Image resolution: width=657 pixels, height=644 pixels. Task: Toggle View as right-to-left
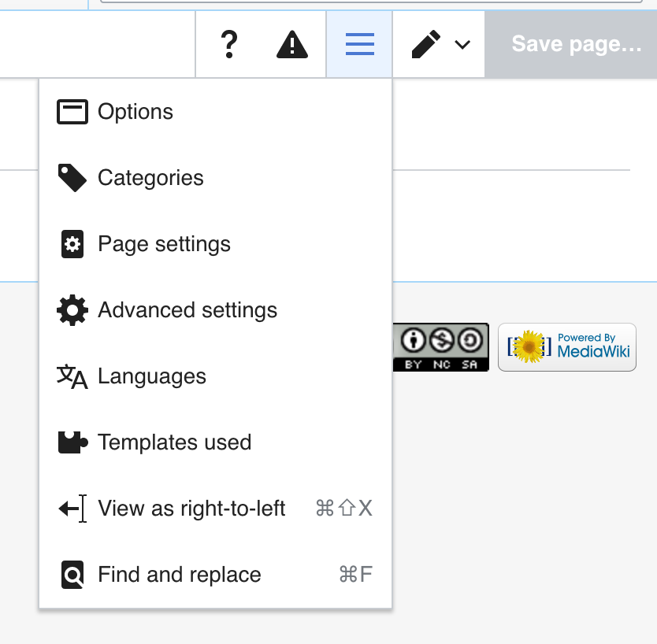pyautogui.click(x=191, y=509)
